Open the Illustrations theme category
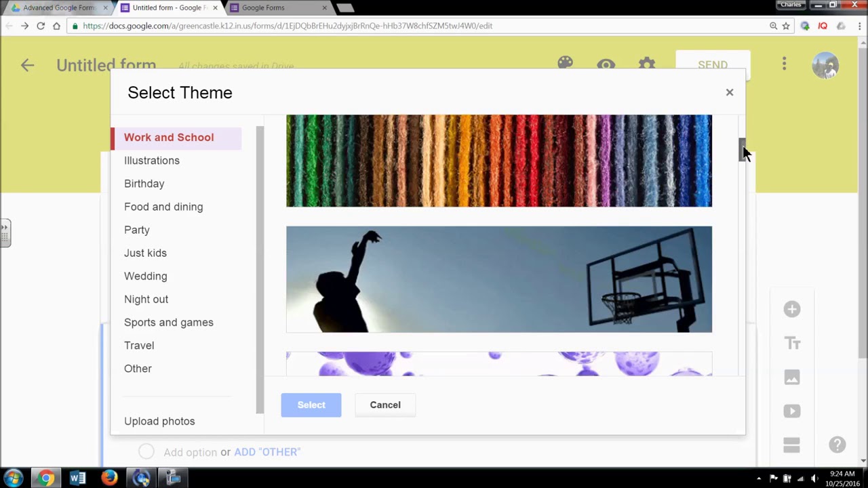Image resolution: width=868 pixels, height=488 pixels. point(152,161)
